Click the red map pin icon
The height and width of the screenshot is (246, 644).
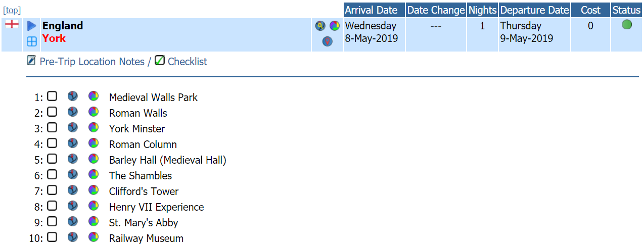point(328,41)
